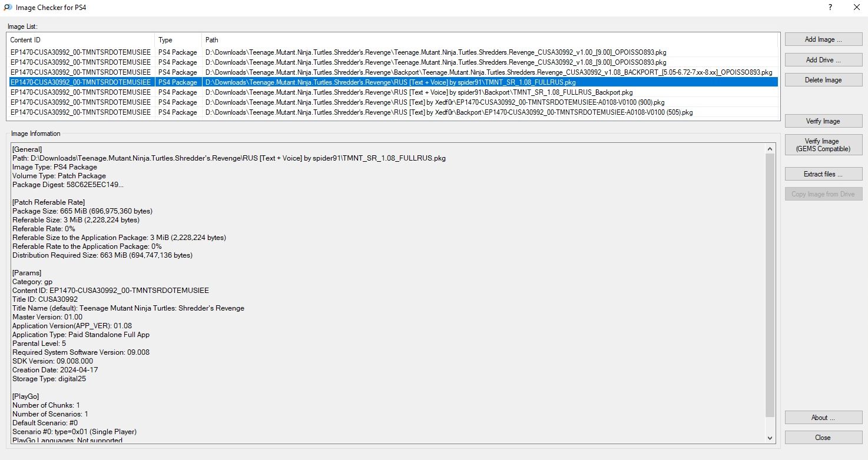
Task: Click Required System Software Version line
Action: point(81,352)
